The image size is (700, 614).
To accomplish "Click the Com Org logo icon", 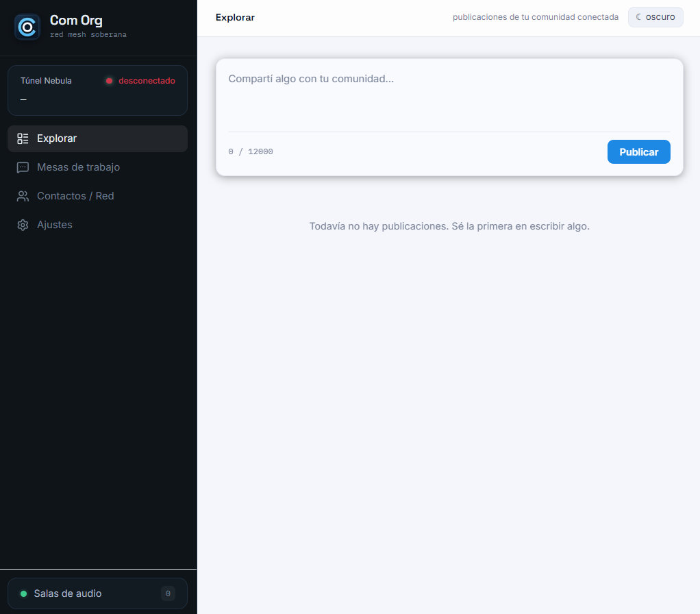I will (27, 27).
